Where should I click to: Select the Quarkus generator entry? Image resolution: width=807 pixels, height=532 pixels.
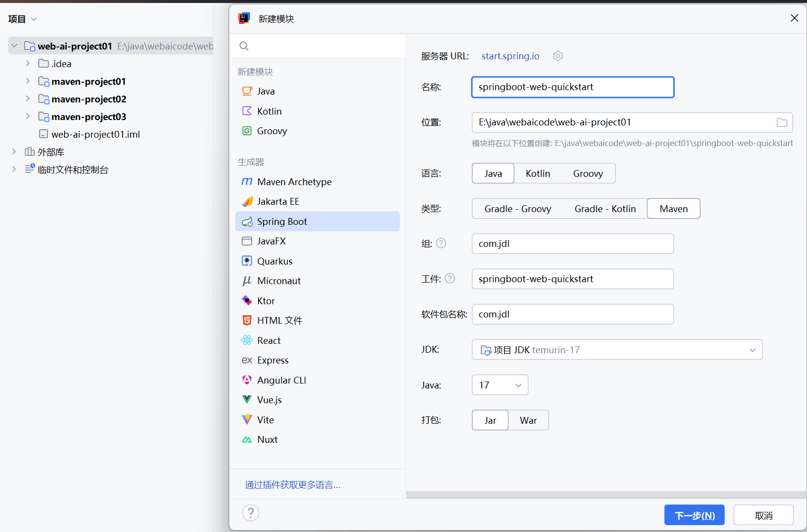318,261
